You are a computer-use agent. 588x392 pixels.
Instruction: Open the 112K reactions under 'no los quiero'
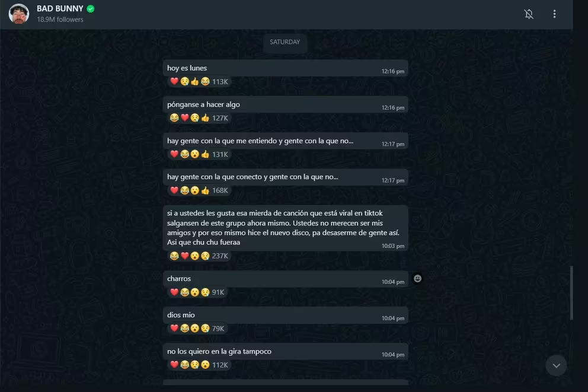[199, 365]
